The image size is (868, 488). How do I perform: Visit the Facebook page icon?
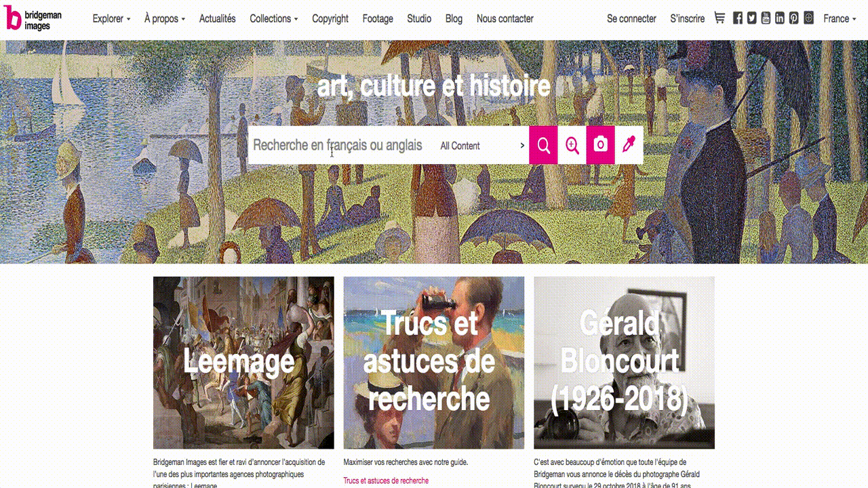738,18
